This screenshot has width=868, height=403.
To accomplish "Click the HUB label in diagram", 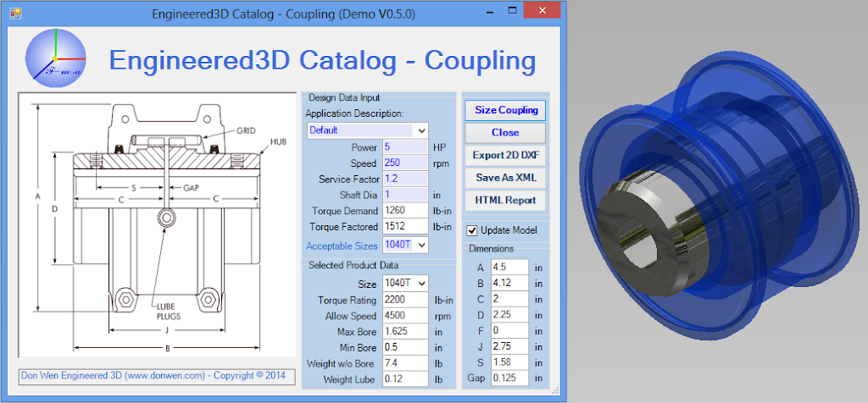I will click(279, 141).
